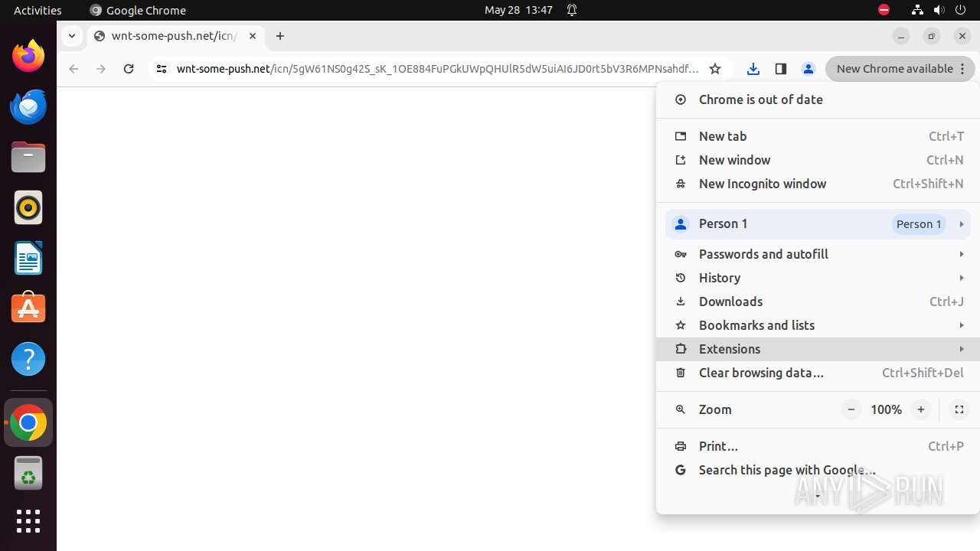Click the network icon in system tray
The width and height of the screenshot is (980, 551).
pos(917,10)
